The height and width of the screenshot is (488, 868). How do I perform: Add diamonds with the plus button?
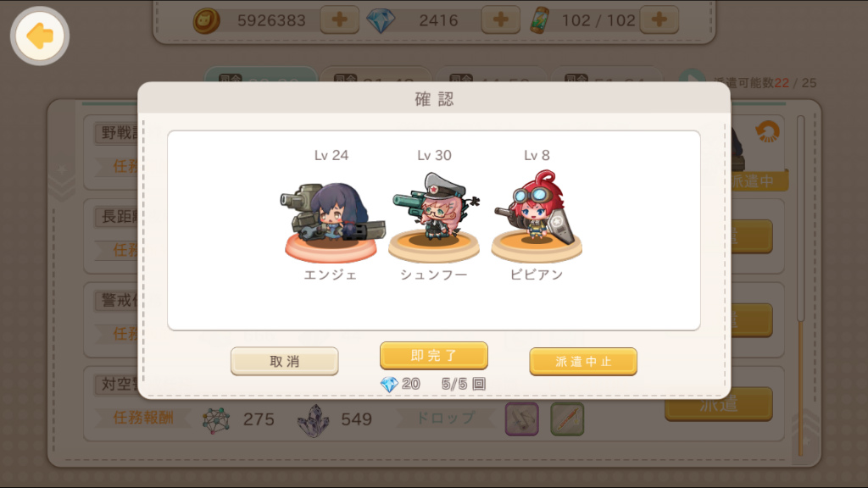pos(500,20)
